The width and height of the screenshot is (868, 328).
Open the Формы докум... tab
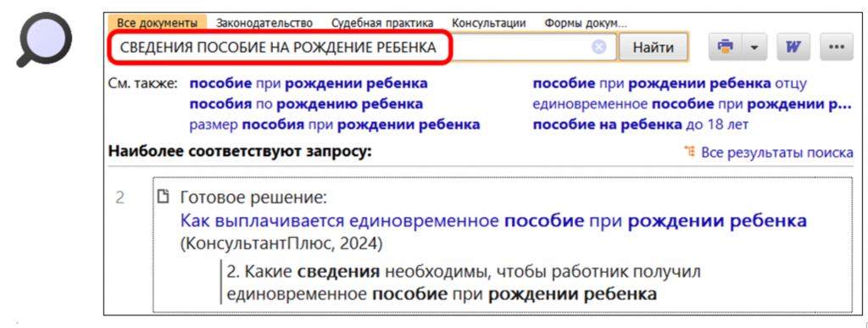point(585,23)
